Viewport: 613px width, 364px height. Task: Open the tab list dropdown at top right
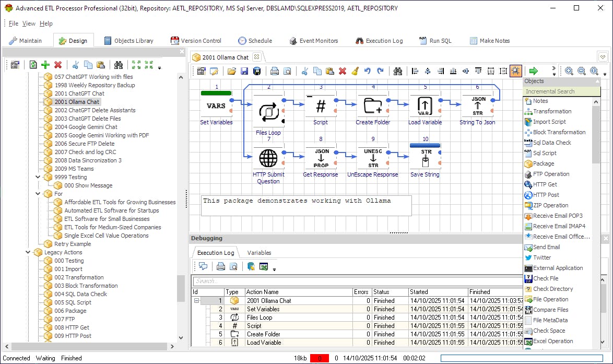coord(603,57)
